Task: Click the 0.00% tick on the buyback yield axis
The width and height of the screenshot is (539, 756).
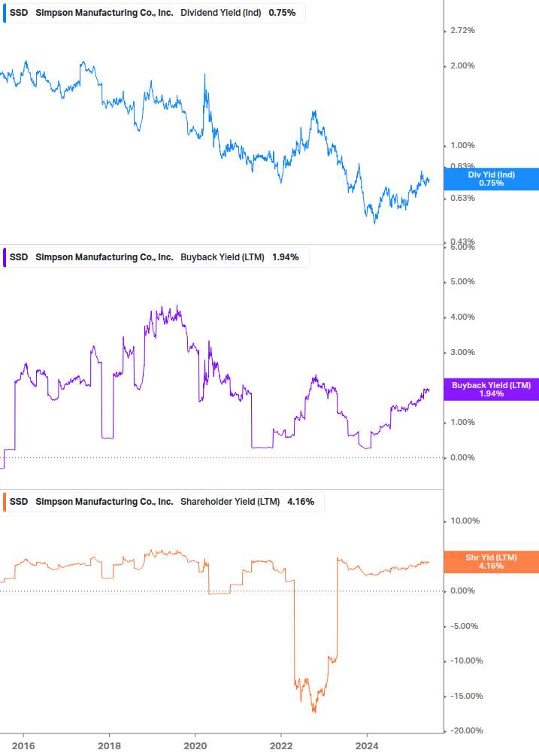Action: [462, 457]
